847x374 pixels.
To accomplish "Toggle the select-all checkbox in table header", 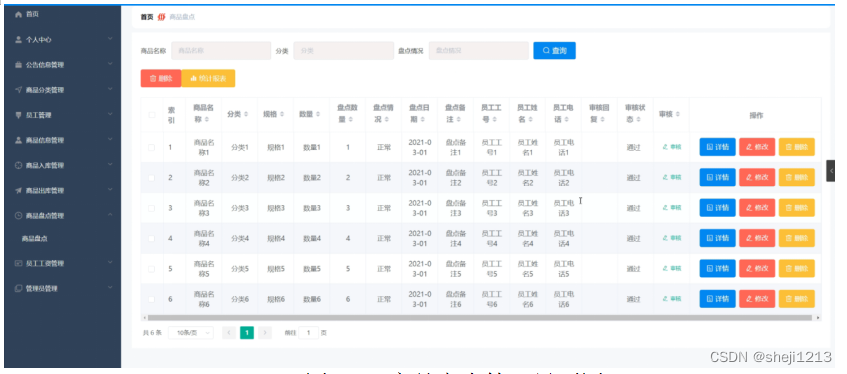I will click(x=152, y=115).
